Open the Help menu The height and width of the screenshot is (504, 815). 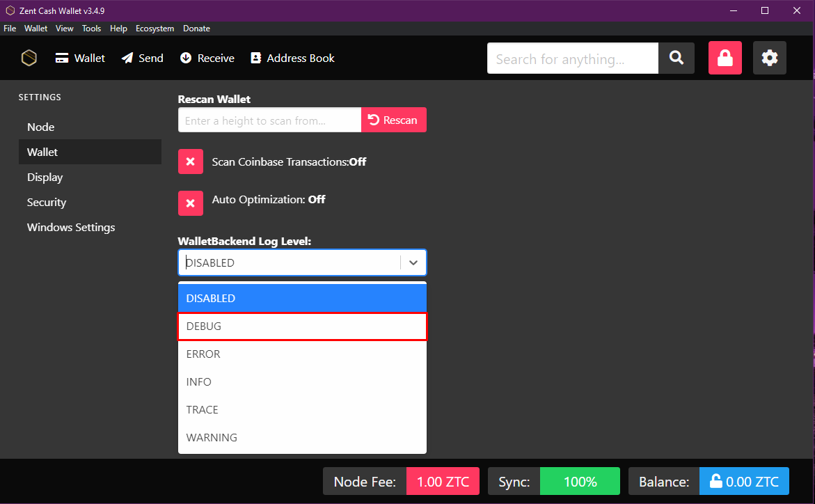pyautogui.click(x=118, y=29)
